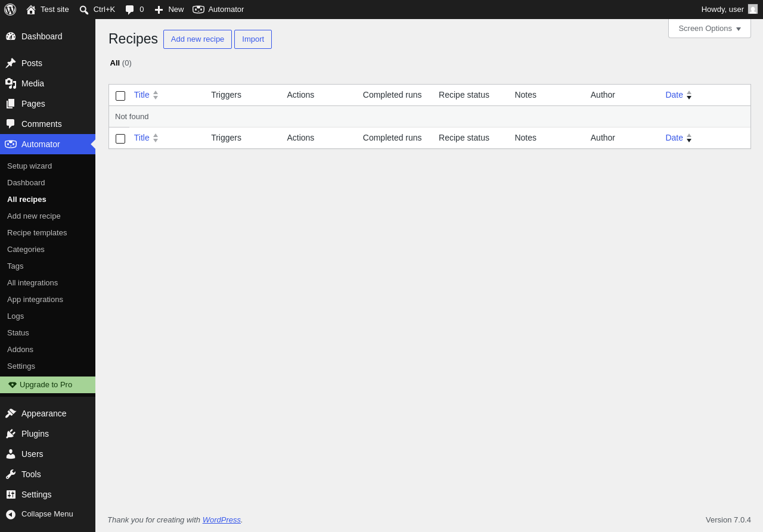Open Recipe templates submenu item
763x532 pixels.
(48, 233)
